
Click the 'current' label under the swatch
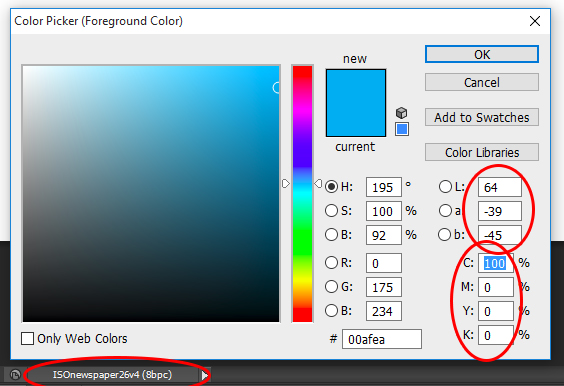(x=355, y=147)
